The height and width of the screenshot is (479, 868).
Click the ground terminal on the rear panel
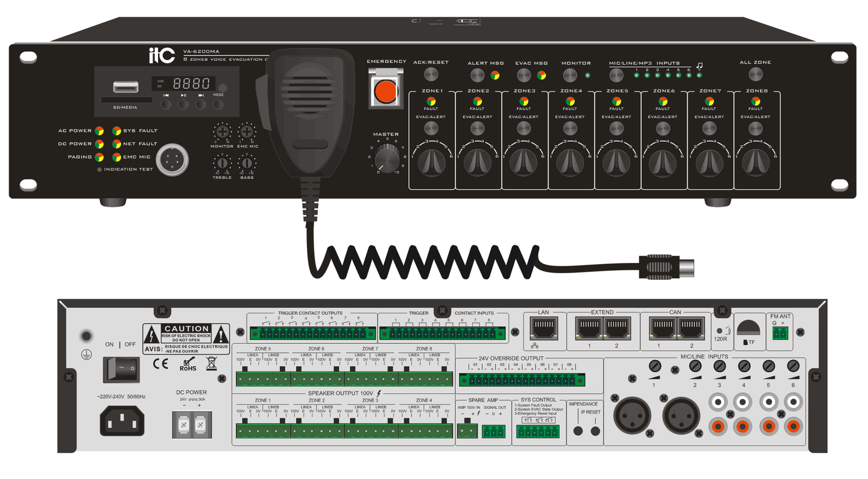86,336
